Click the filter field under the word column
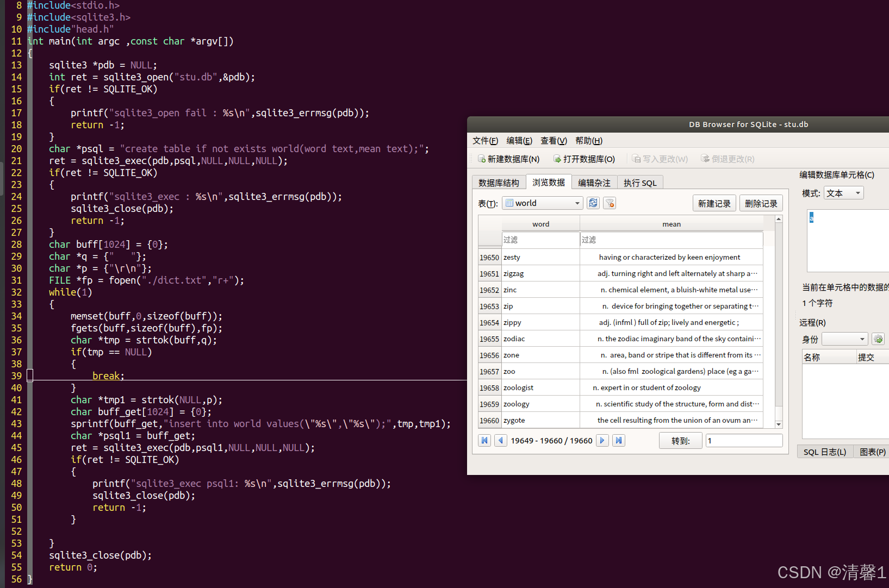889x588 pixels. [540, 240]
